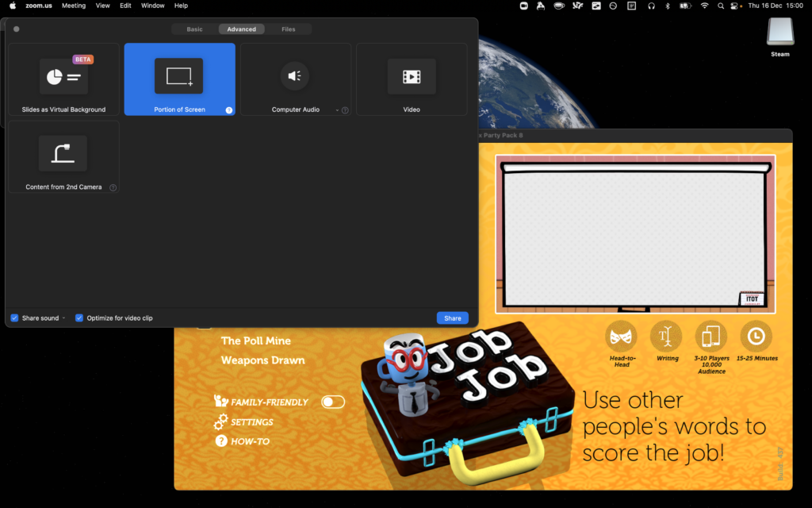The image size is (812, 508).
Task: Toggle the Family-Friendly switch
Action: [333, 402]
